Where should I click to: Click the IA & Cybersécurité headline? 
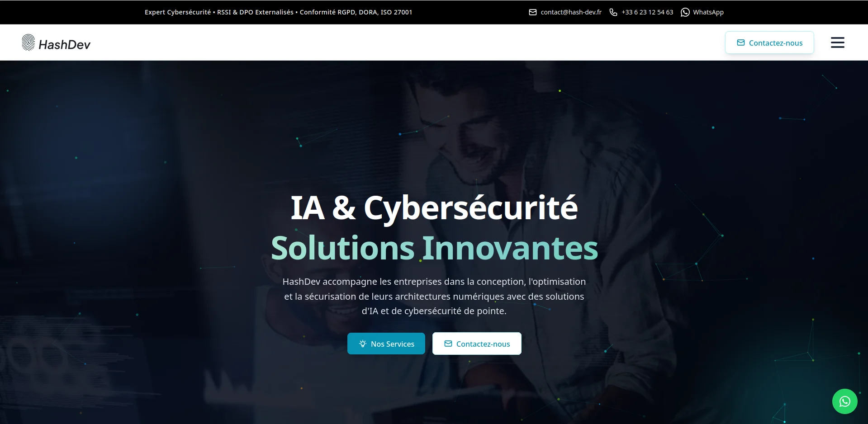[x=434, y=207]
